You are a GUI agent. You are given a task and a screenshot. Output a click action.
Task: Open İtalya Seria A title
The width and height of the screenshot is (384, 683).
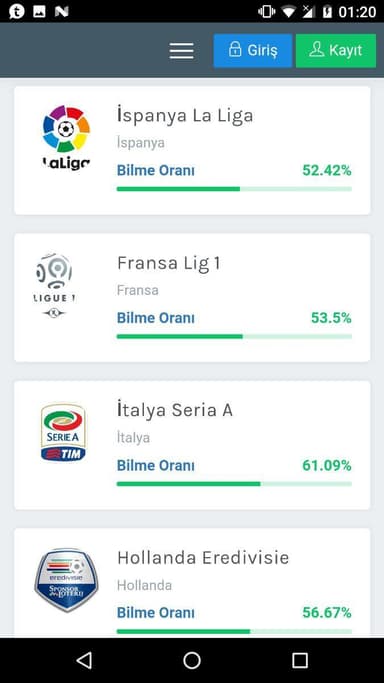click(x=175, y=410)
